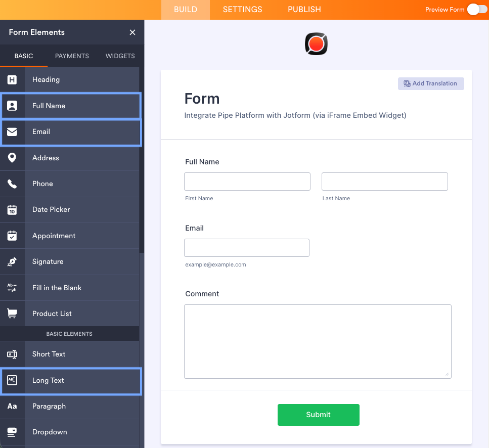Click the Phone handset icon
Image resolution: width=489 pixels, height=448 pixels.
tap(12, 184)
